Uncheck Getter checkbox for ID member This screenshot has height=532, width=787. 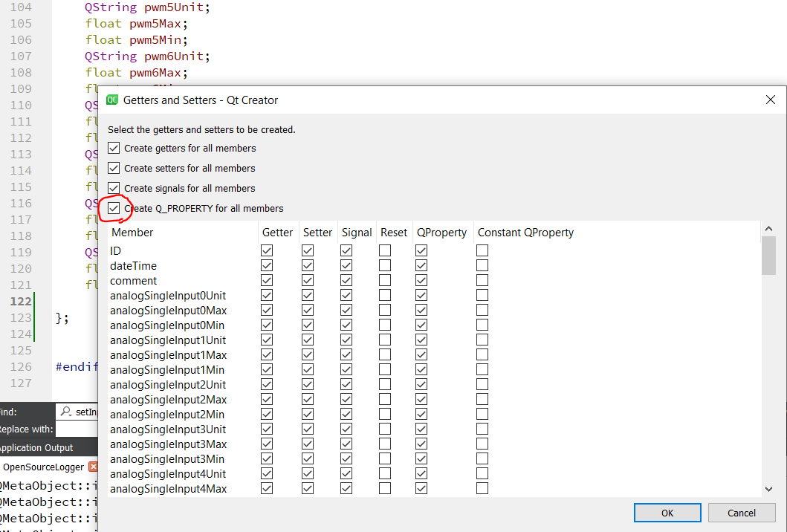click(x=267, y=250)
